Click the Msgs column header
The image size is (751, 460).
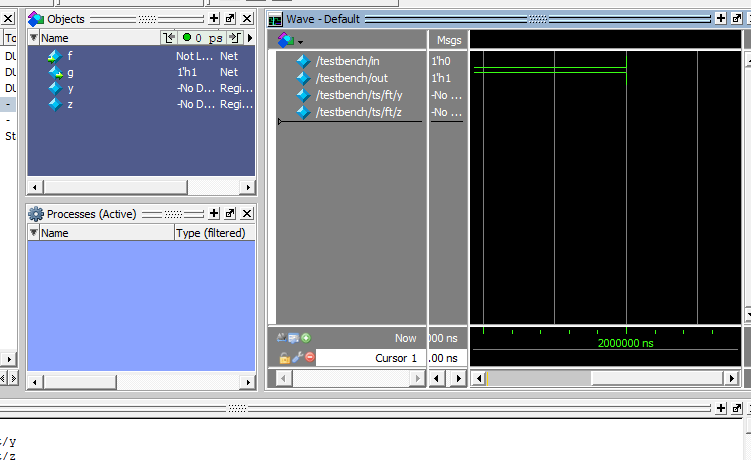tap(449, 41)
